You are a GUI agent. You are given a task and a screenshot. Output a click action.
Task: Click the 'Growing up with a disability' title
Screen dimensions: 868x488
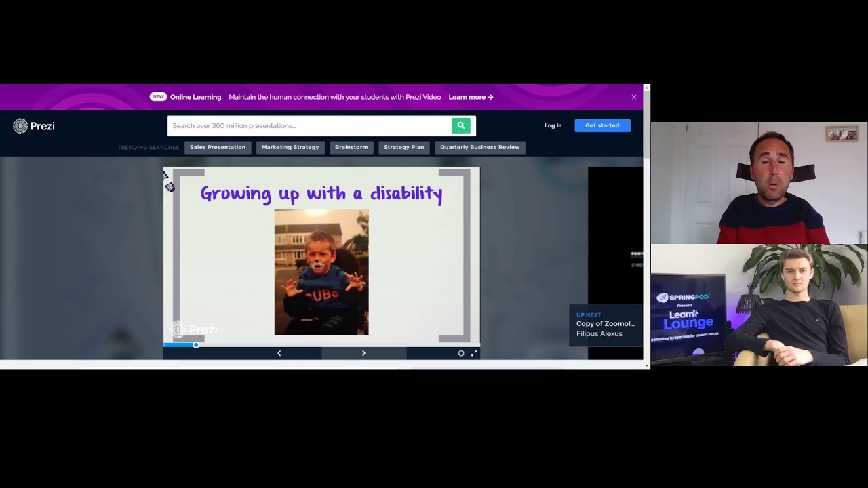click(x=321, y=194)
